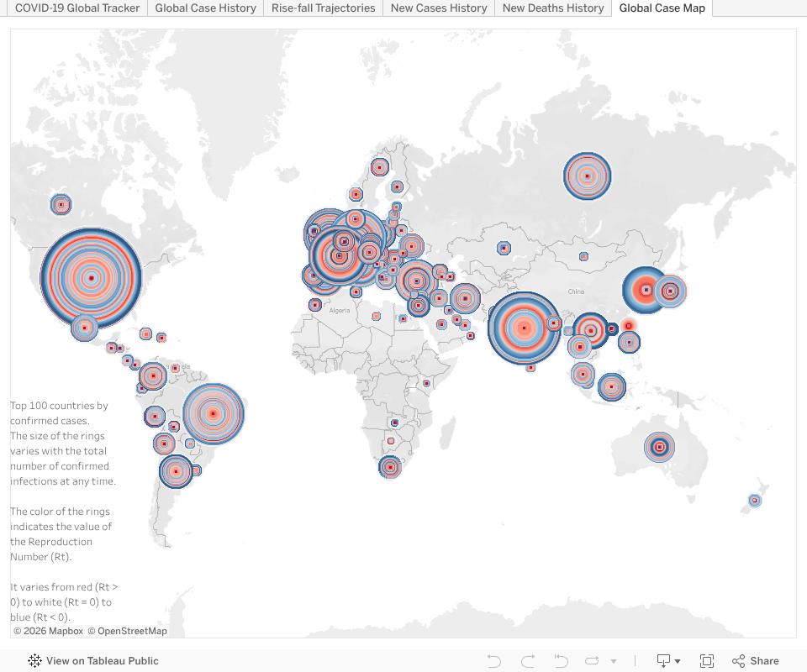The width and height of the screenshot is (807, 672).
Task: Select the India case bubble
Action: click(x=524, y=328)
